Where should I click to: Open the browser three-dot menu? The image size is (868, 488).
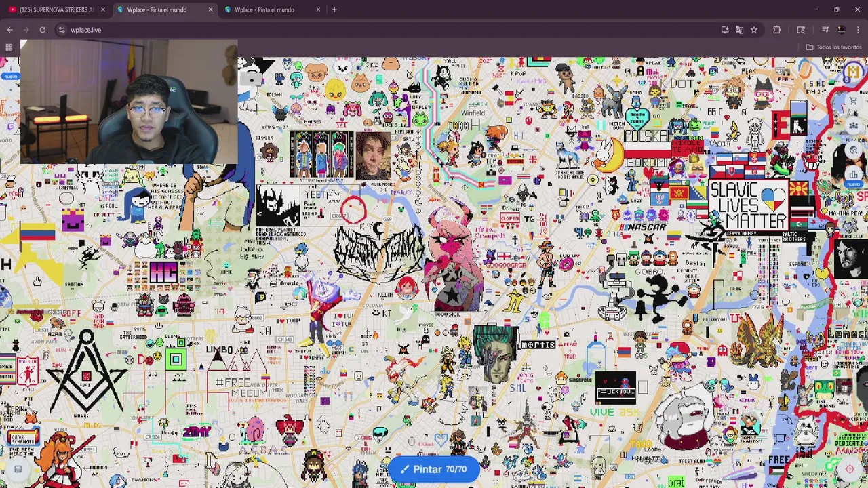click(x=858, y=30)
